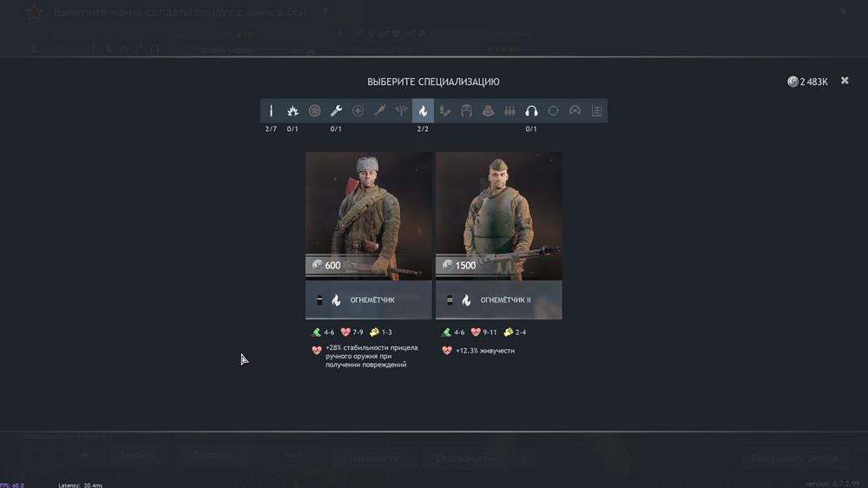Click the Огнемётчик soldier portrait for 600

click(368, 213)
